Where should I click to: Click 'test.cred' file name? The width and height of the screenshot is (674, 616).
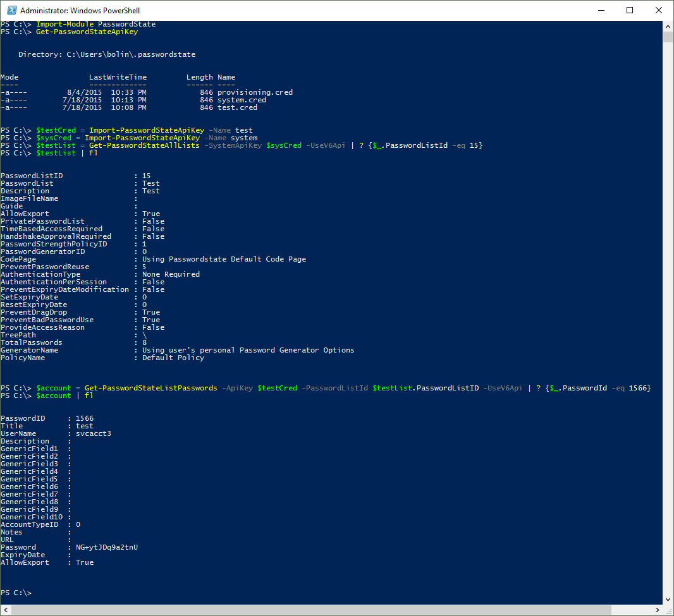click(237, 108)
